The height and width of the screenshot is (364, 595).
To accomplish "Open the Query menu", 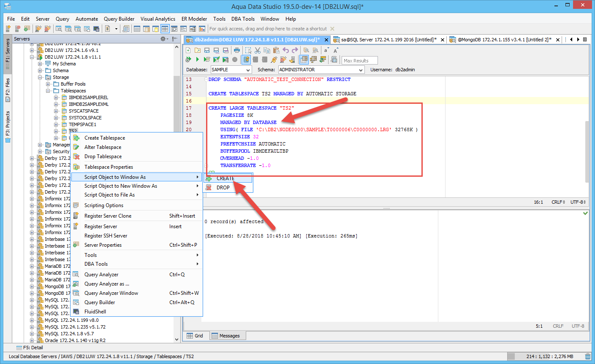I will [62, 19].
